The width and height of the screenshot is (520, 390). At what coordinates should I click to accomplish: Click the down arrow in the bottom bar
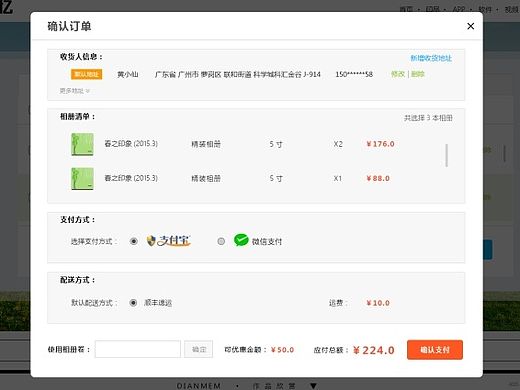[x=313, y=386]
